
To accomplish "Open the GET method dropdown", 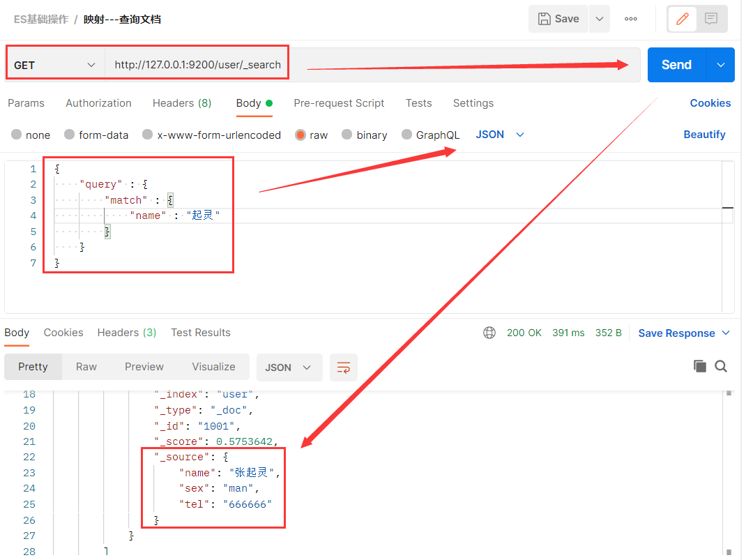I will pos(54,65).
